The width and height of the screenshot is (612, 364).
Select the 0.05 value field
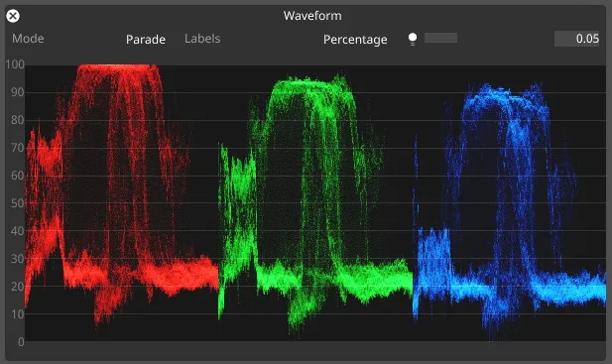(576, 39)
